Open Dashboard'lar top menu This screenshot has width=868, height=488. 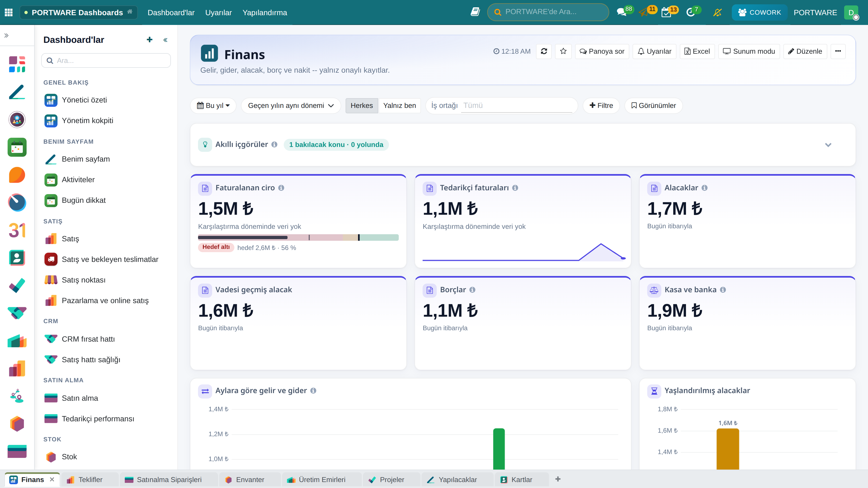coord(171,12)
